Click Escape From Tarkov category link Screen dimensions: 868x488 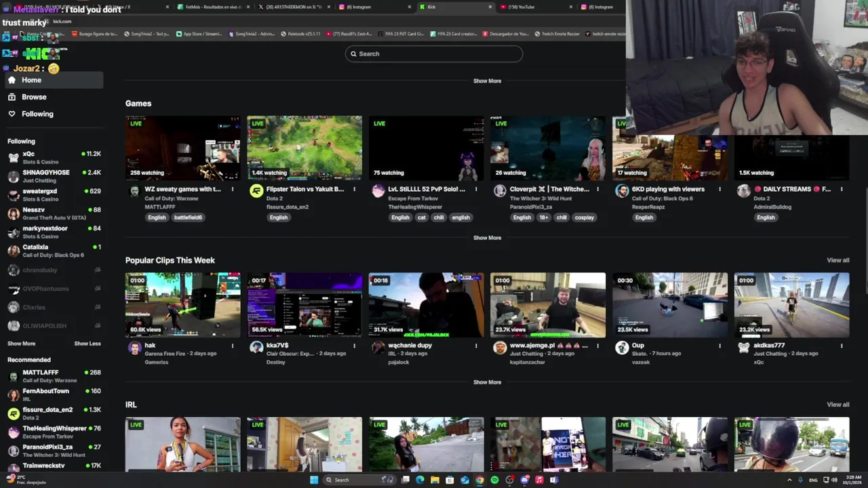(x=413, y=199)
